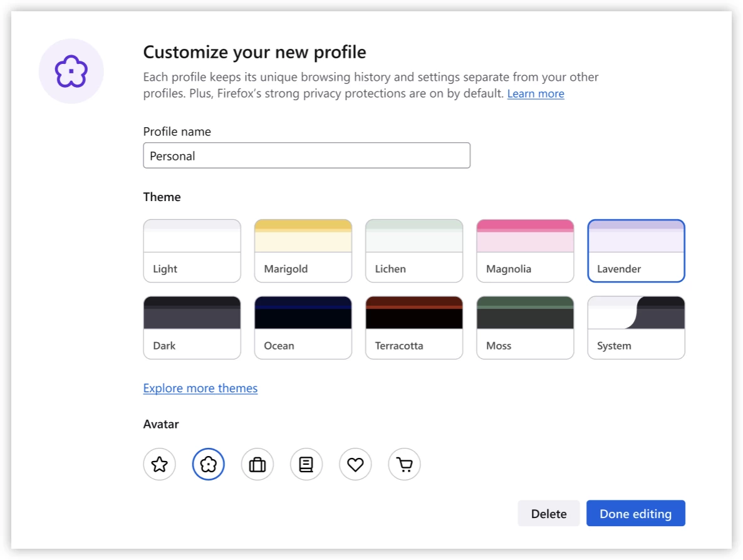Choose the briefcase avatar

(x=257, y=464)
